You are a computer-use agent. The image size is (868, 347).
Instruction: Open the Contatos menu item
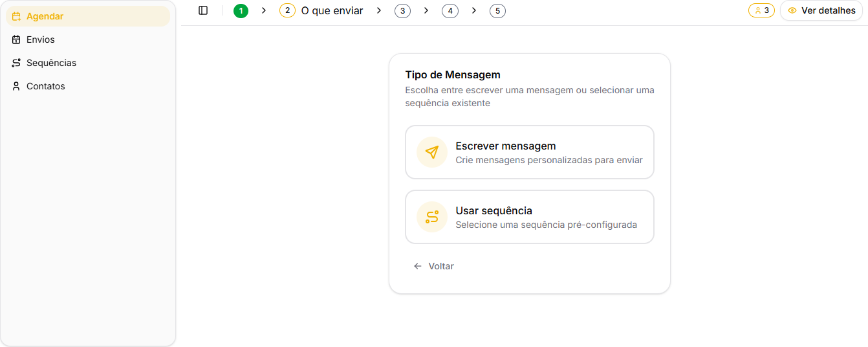tap(45, 86)
